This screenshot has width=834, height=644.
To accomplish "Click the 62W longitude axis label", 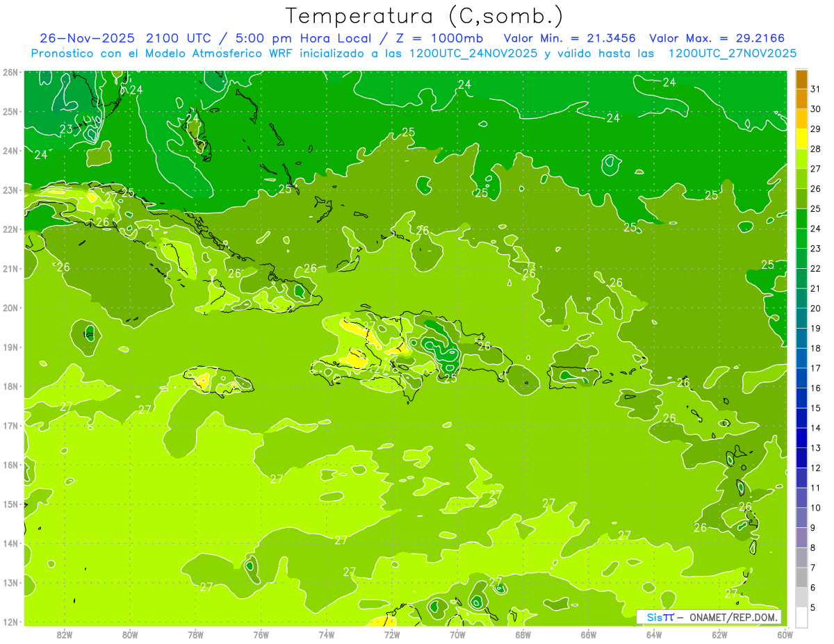I will [x=719, y=634].
